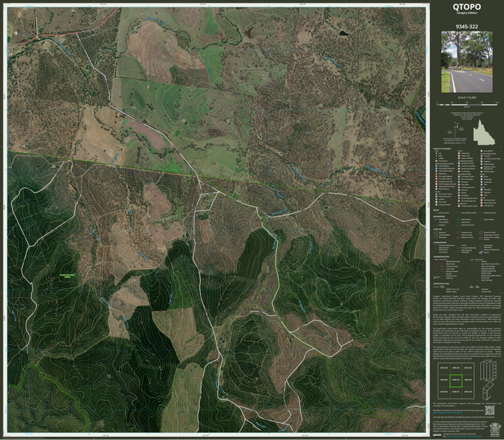The height and width of the screenshot is (440, 504).
Task: Click the Lookout symbol in the legend
Action: [x=436, y=199]
